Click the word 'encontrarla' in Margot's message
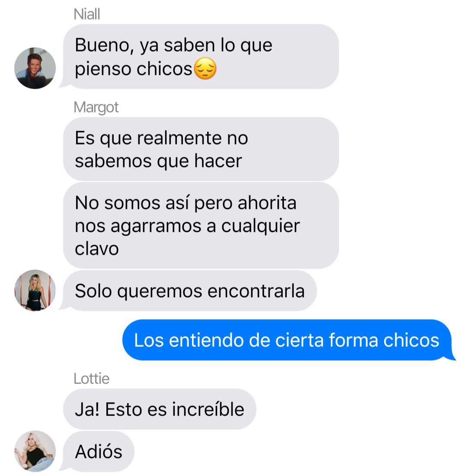Viewport: 467px width, 476px height. pos(256,291)
